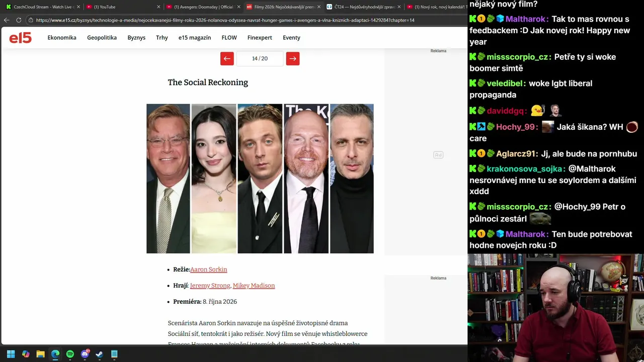Open Eventy menu section
The width and height of the screenshot is (644, 362).
tap(291, 38)
